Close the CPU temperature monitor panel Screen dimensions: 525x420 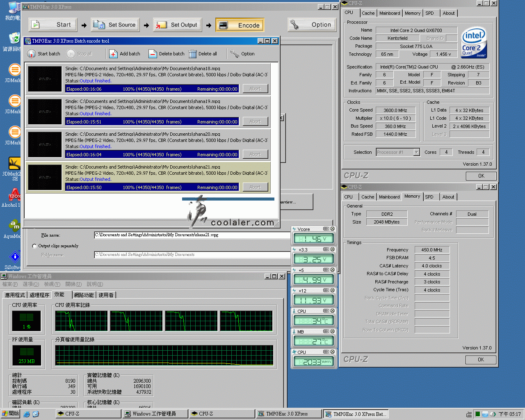tap(333, 311)
